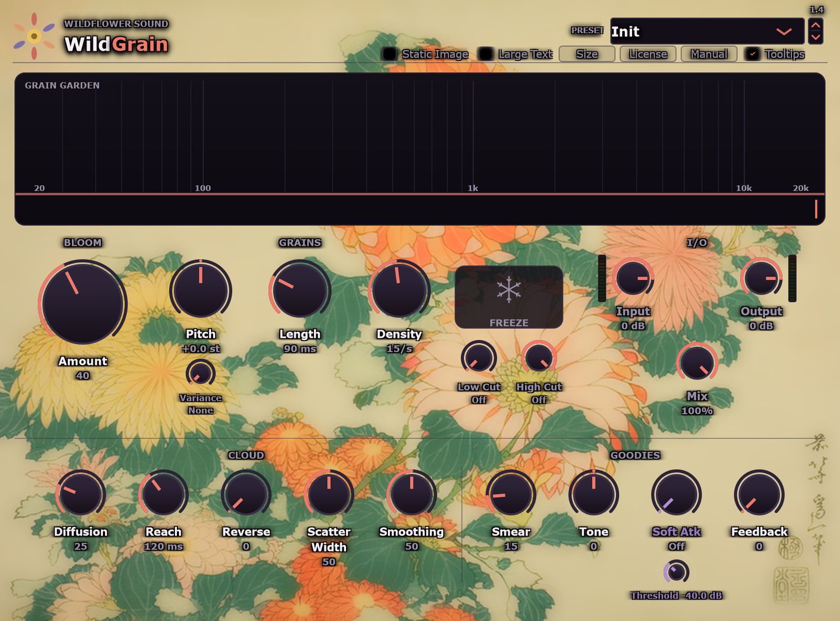Open the Init preset dropdown
The height and width of the screenshot is (621, 840).
tap(707, 32)
